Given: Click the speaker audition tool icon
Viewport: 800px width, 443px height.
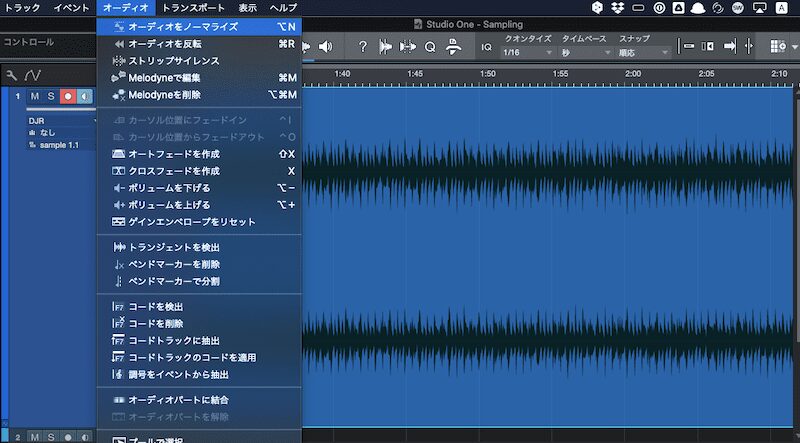Looking at the screenshot, I should (325, 47).
